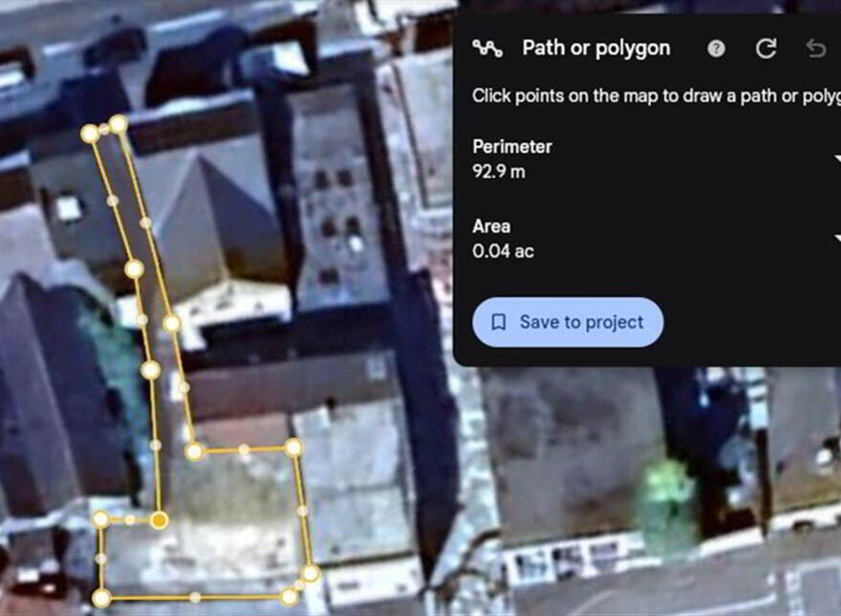Click the Perimeter value 92.9 m
The image size is (841, 616).
tap(499, 172)
